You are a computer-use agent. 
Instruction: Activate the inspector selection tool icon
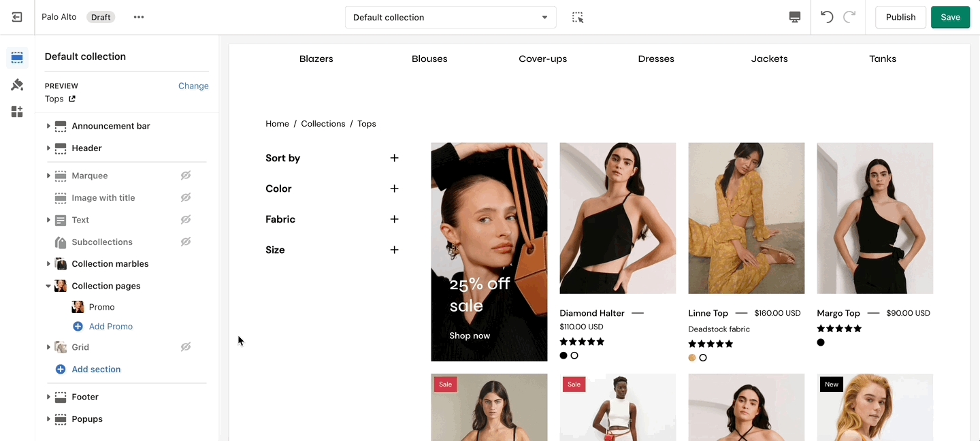[x=578, y=17]
